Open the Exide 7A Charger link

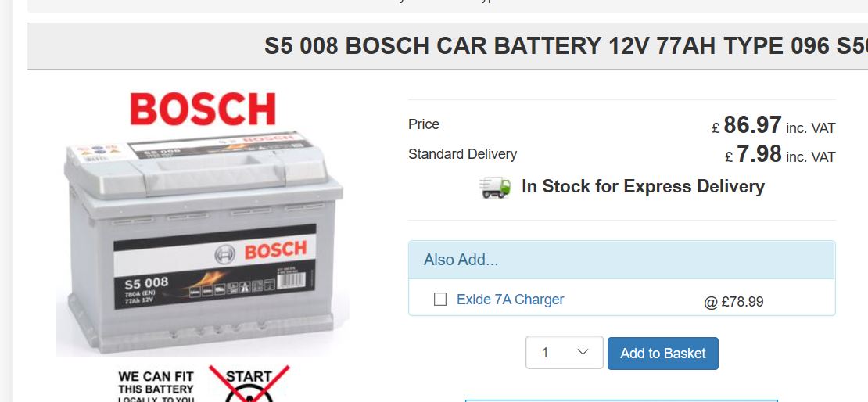pyautogui.click(x=510, y=300)
